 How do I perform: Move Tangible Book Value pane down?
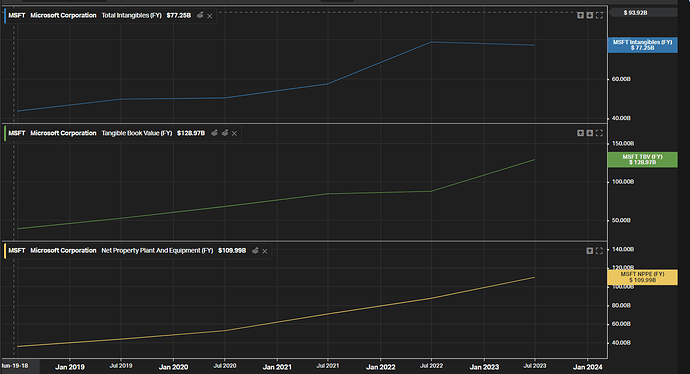click(590, 133)
